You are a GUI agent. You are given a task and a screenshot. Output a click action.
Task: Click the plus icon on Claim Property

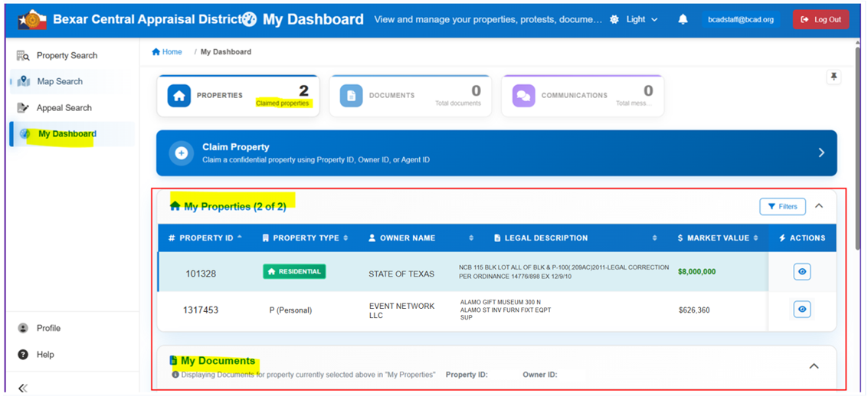181,153
